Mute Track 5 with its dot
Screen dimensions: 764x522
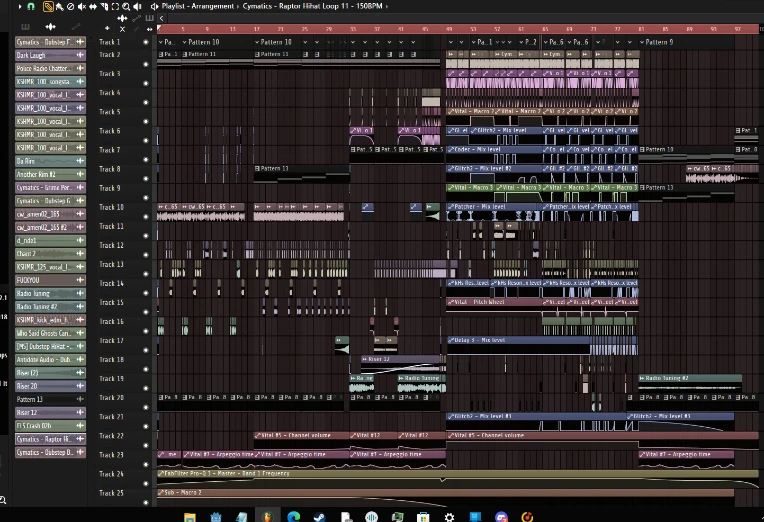pos(146,121)
